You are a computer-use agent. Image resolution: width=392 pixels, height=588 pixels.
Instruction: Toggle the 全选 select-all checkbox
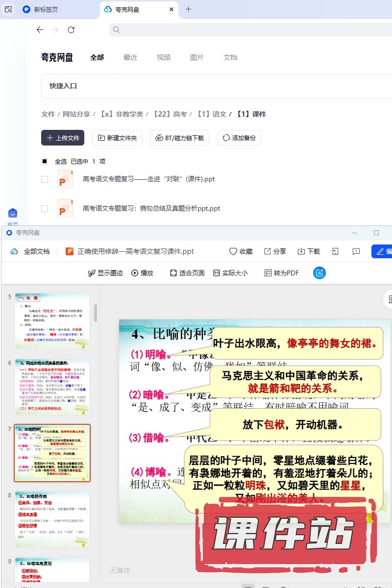click(45, 161)
